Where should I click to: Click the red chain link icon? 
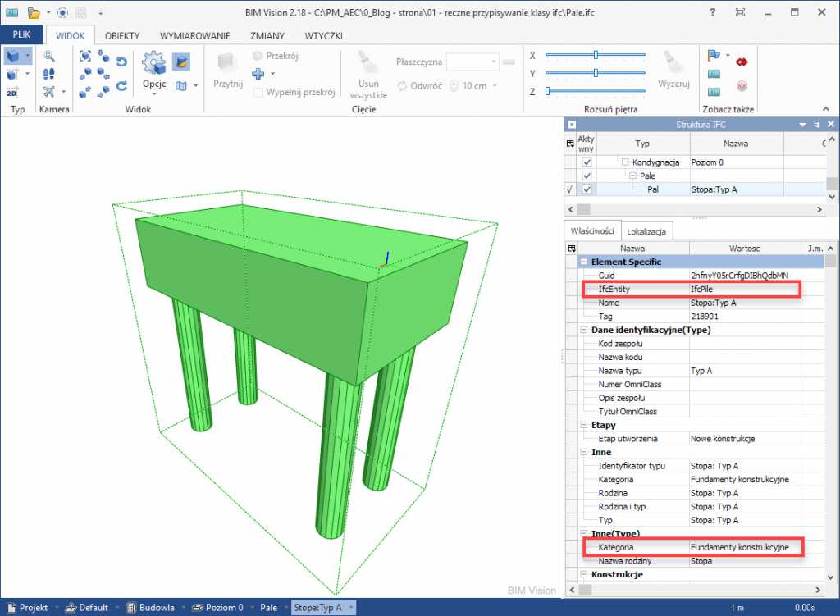pyautogui.click(x=742, y=62)
